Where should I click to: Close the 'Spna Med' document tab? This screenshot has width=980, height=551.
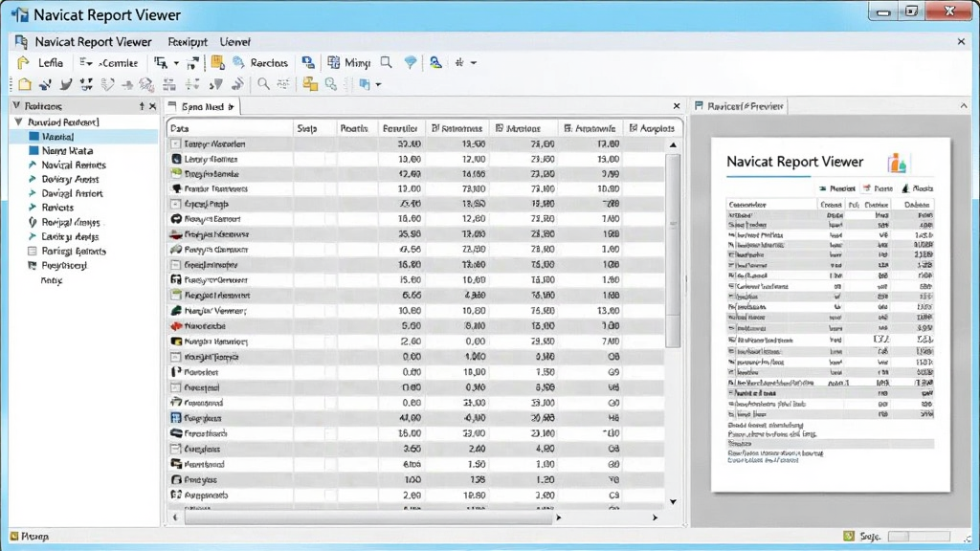tap(677, 106)
